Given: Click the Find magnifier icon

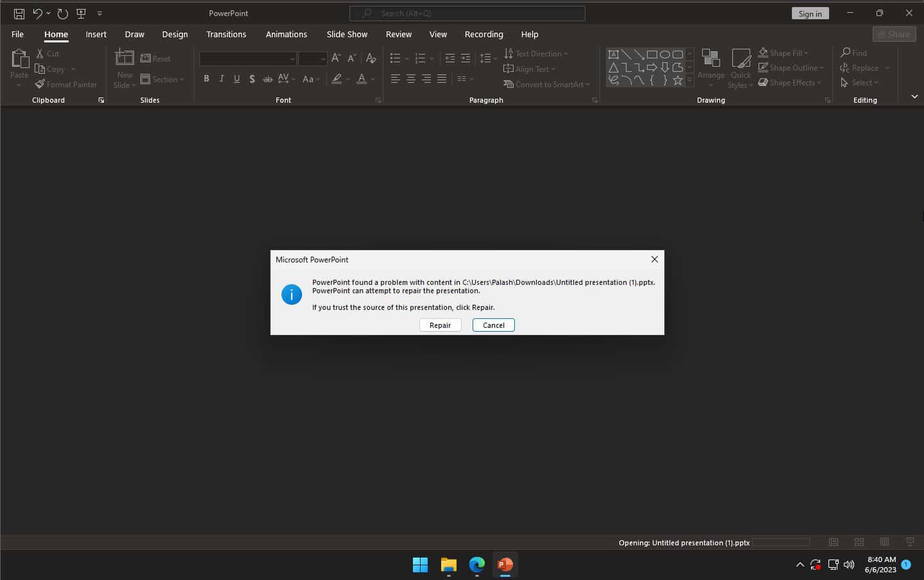Looking at the screenshot, I should tap(845, 53).
